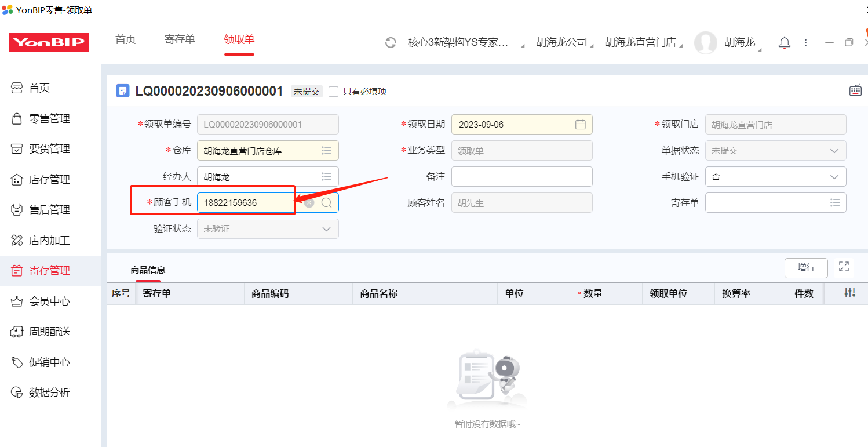
Task: Open the 验证状态 dropdown
Action: point(268,229)
